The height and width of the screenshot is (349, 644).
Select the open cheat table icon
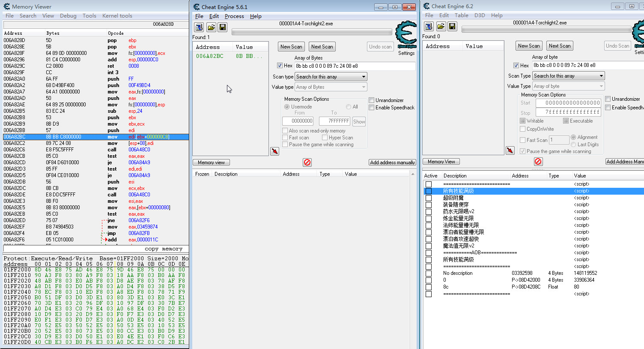[211, 27]
